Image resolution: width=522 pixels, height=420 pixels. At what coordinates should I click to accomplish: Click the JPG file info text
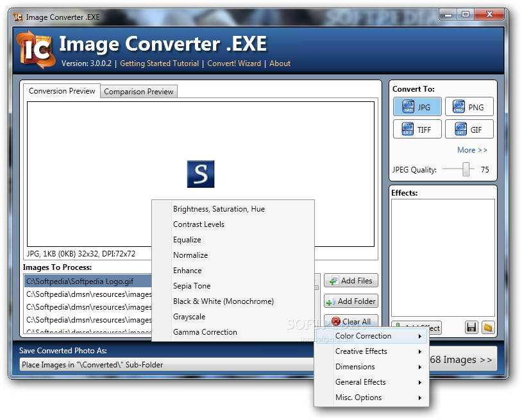click(81, 254)
